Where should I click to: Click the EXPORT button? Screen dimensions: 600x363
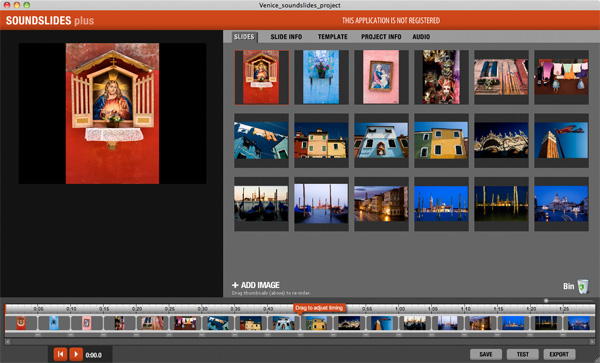click(x=559, y=354)
